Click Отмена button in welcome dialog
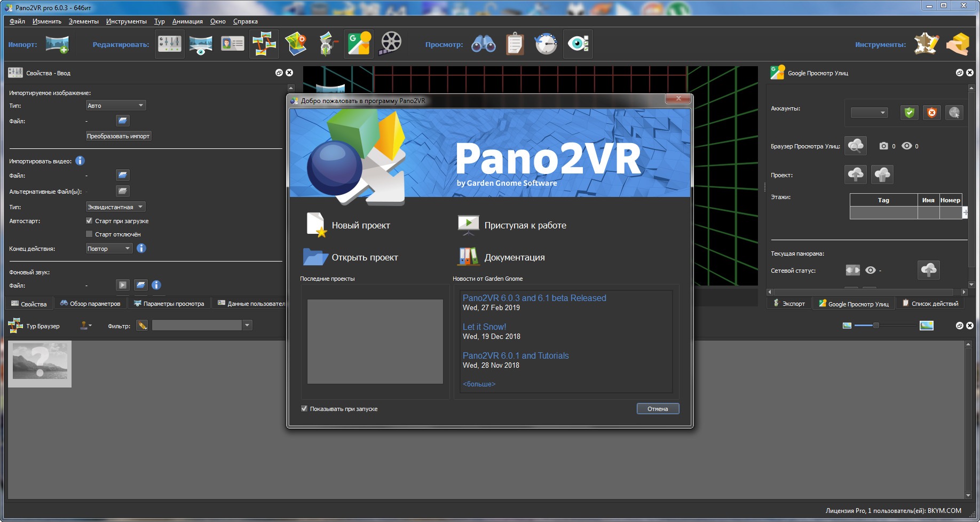Screen dimensions: 980x522 point(658,409)
